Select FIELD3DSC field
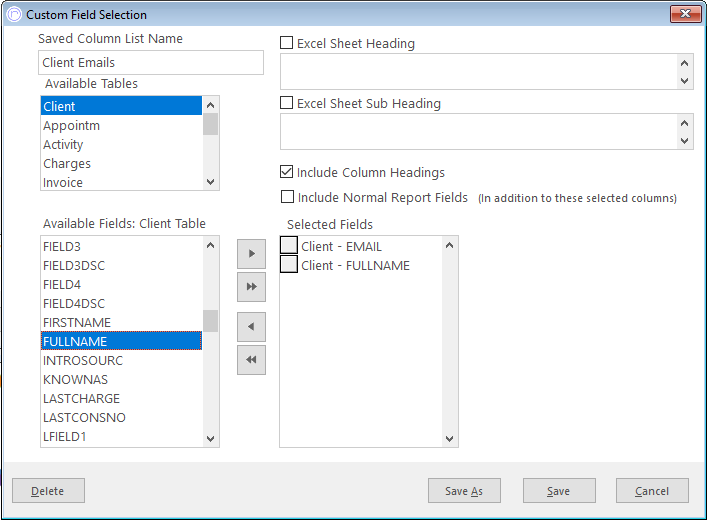Screen dimensions: 707x520 pyautogui.click(x=121, y=265)
